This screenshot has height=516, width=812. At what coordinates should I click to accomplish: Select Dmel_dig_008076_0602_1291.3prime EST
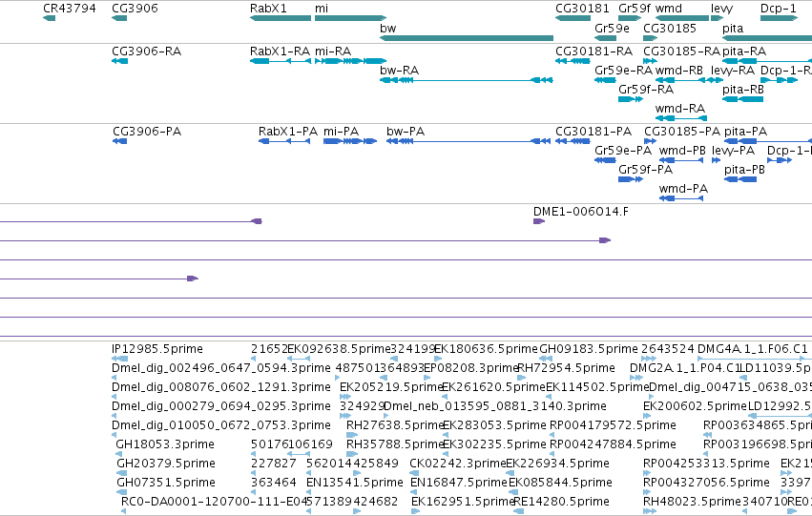tap(221, 387)
